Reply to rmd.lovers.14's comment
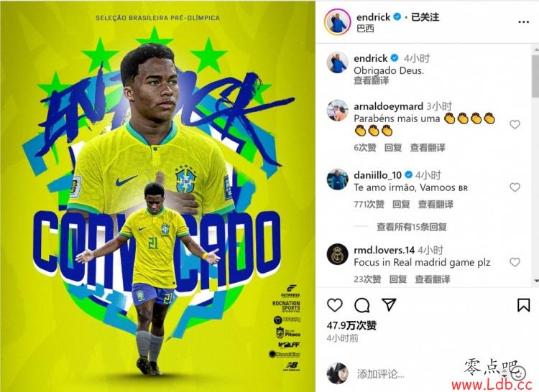The image size is (539, 392). pos(397,279)
